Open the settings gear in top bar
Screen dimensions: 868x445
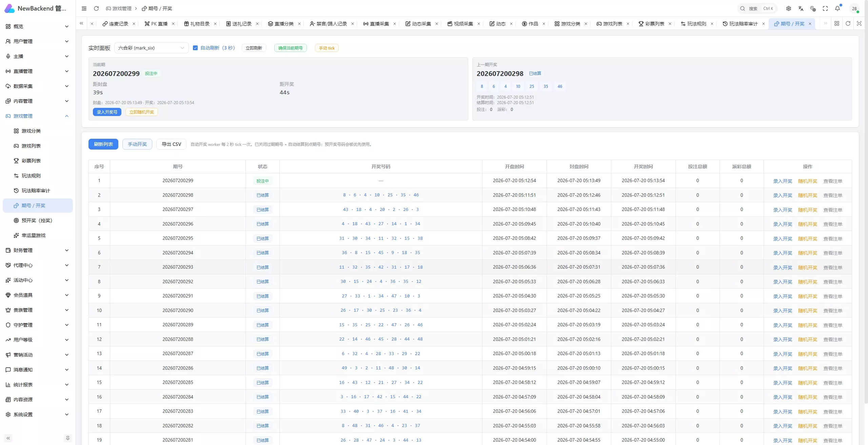(789, 8)
